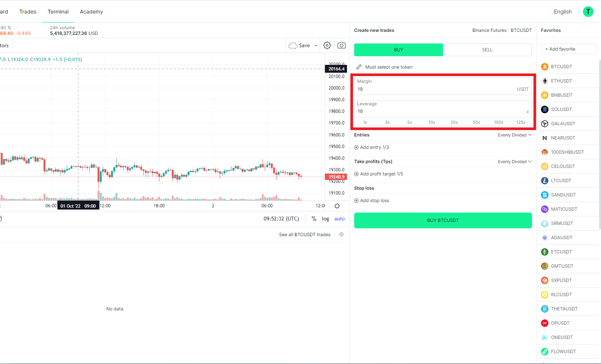Image resolution: width=601 pixels, height=364 pixels.
Task: Open the user profile avatar
Action: point(588,12)
